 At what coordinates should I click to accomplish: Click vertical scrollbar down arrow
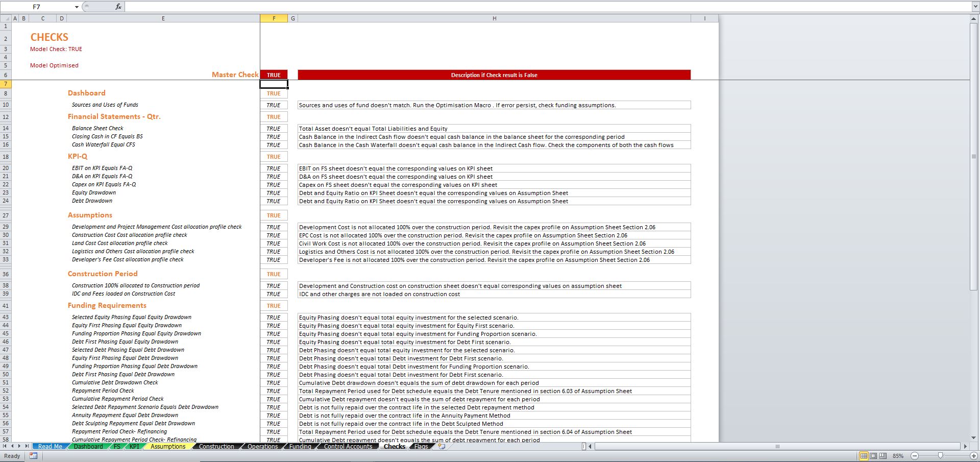click(974, 437)
